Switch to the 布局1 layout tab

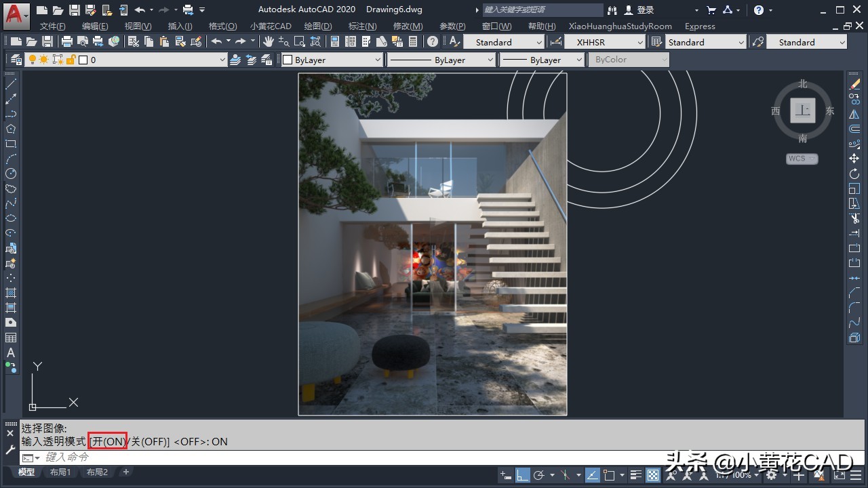(x=60, y=472)
